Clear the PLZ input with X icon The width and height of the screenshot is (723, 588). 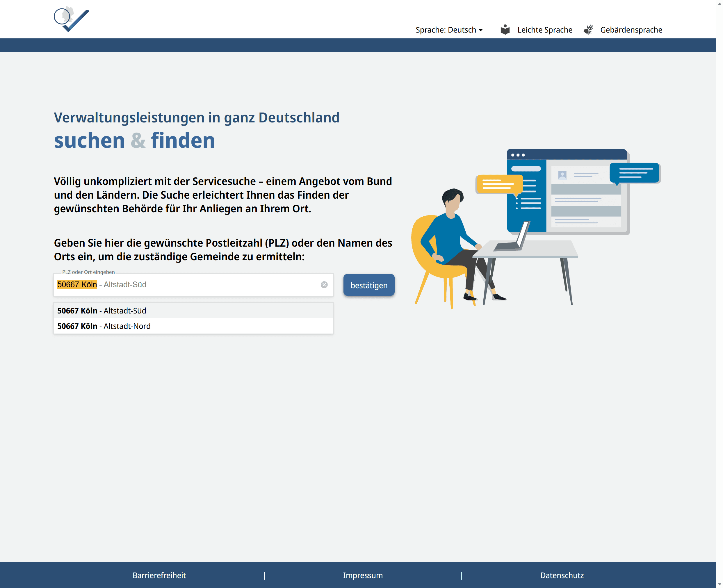pos(324,285)
